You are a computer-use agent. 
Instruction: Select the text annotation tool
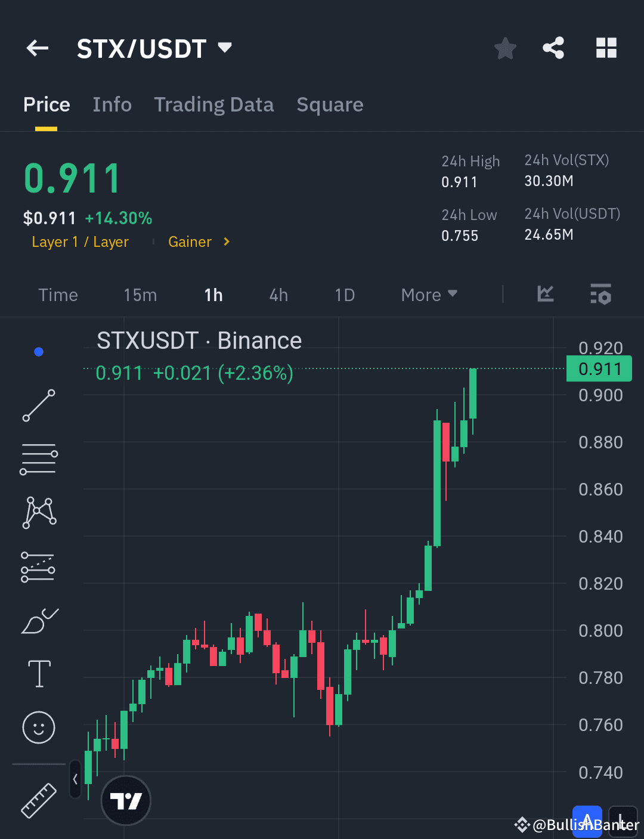pyautogui.click(x=38, y=673)
